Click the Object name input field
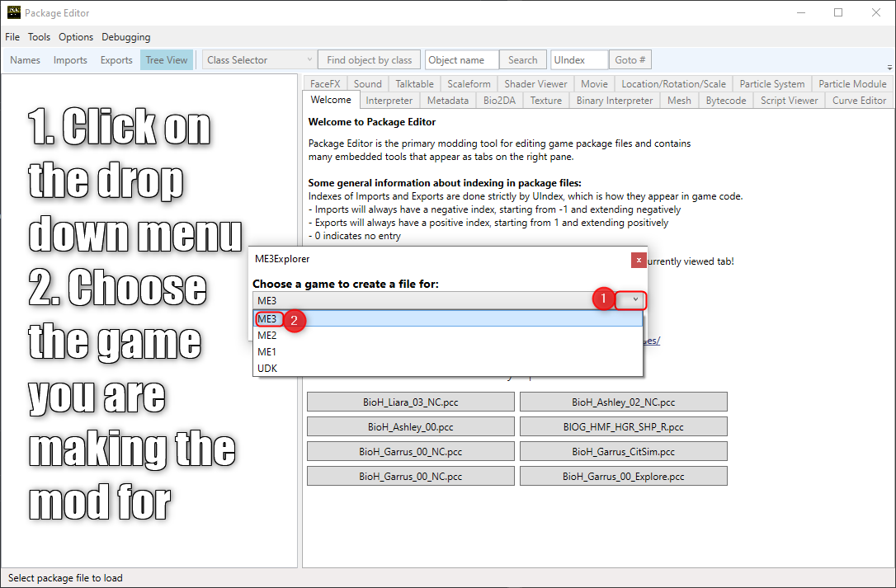Image resolution: width=896 pixels, height=588 pixels. [462, 60]
